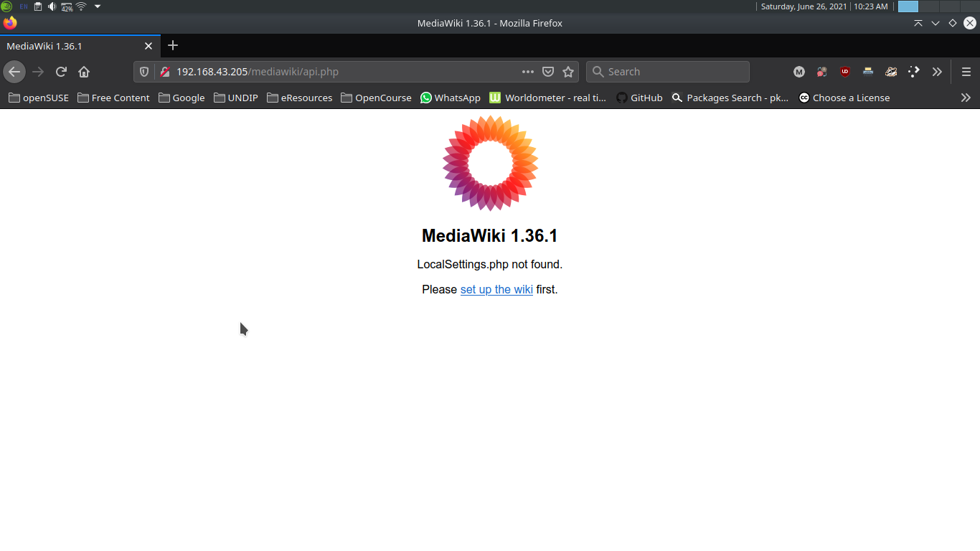Select the MediaWiki 1.36.1 tab
The width and height of the screenshot is (980, 551).
(x=80, y=46)
